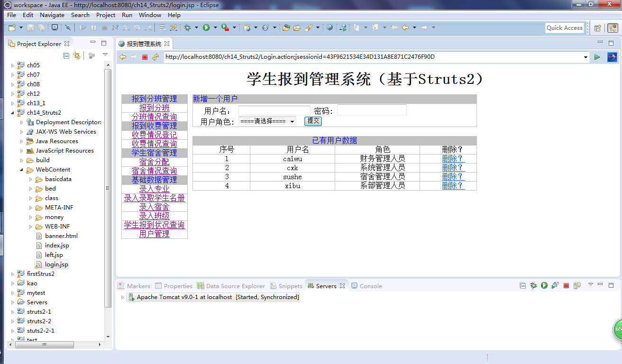Click the Project Explorer vertical scrollbar
The height and width of the screenshot is (364, 622).
[x=108, y=190]
